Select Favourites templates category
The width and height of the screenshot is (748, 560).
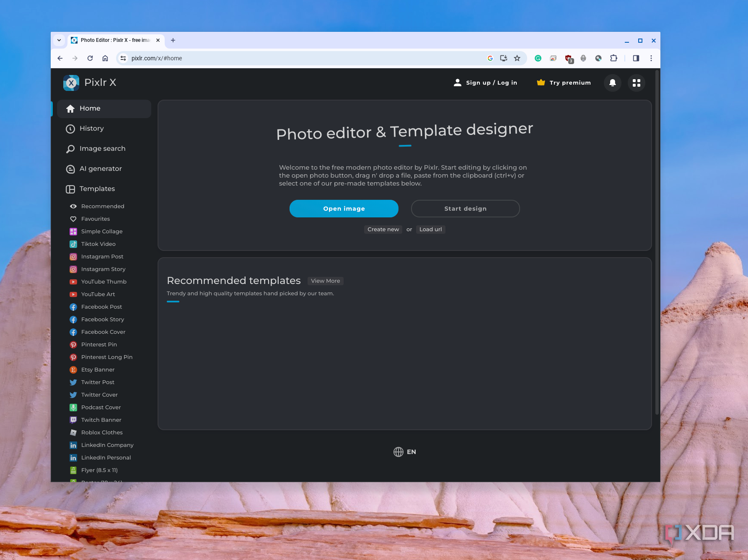(x=90, y=219)
